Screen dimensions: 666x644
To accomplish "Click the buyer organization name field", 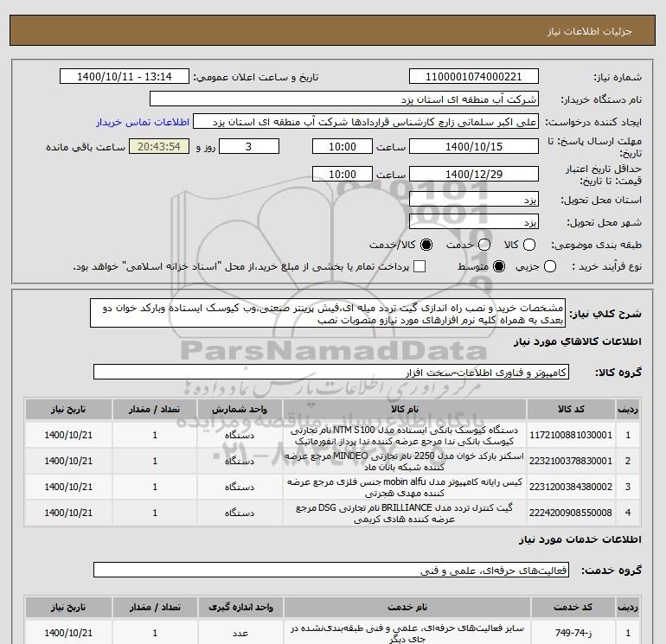I will [x=344, y=99].
